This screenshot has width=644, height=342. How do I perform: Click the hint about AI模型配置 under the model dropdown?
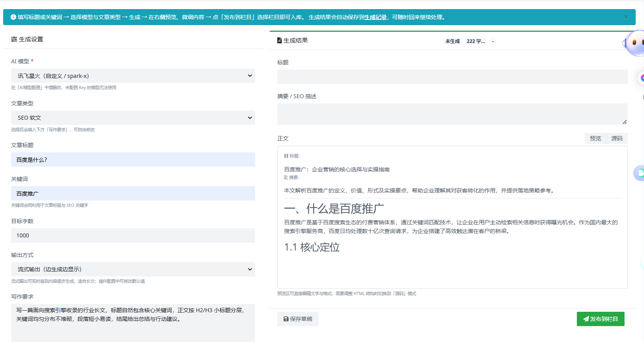click(x=64, y=87)
